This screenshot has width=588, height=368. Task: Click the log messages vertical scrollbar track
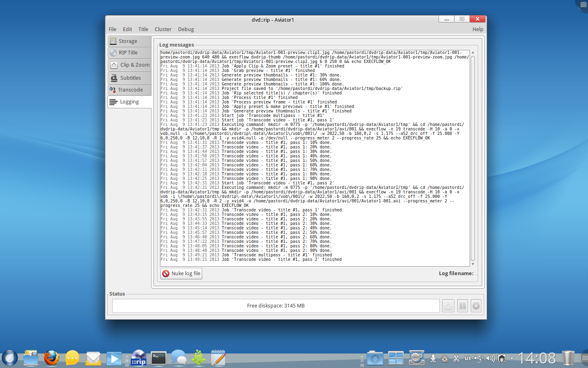[x=473, y=158]
